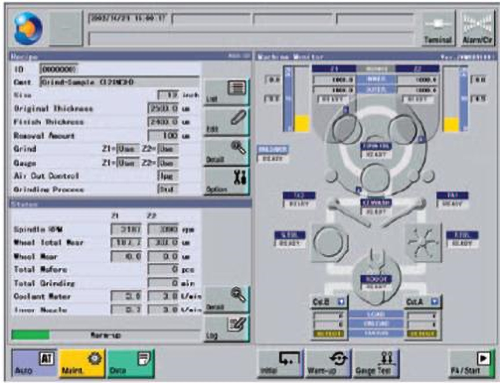Click the blue globe logo icon
This screenshot has height=383, width=500.
[x=28, y=28]
